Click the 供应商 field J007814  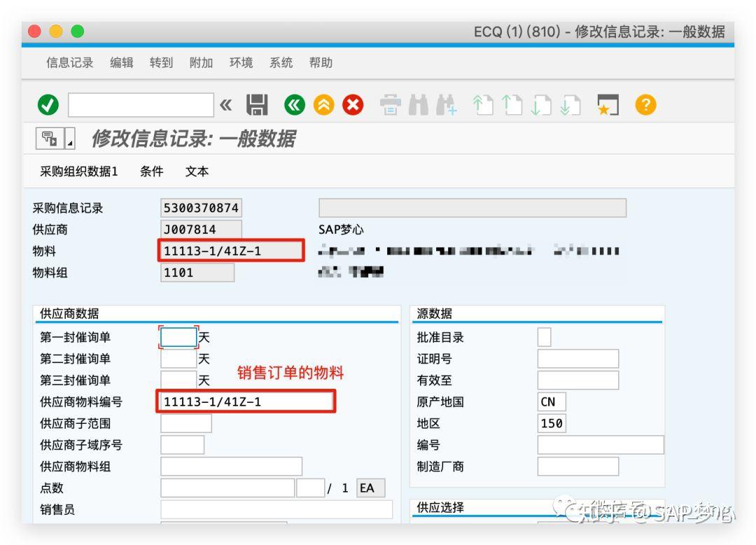(x=201, y=230)
